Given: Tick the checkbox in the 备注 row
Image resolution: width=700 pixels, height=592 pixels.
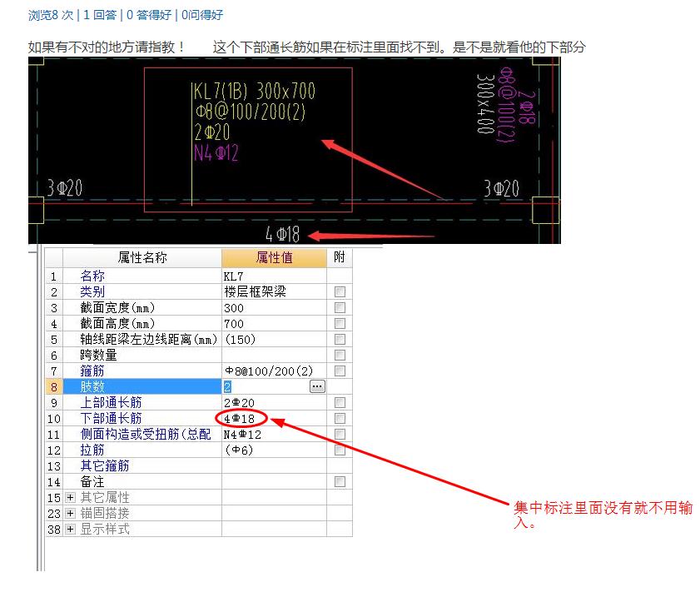Looking at the screenshot, I should pyautogui.click(x=340, y=482).
